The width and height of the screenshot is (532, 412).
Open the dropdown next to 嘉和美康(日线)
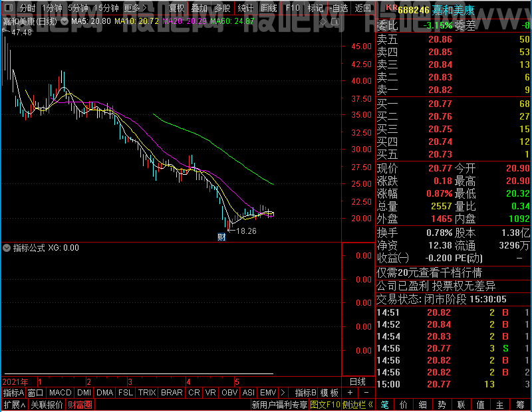click(65, 21)
